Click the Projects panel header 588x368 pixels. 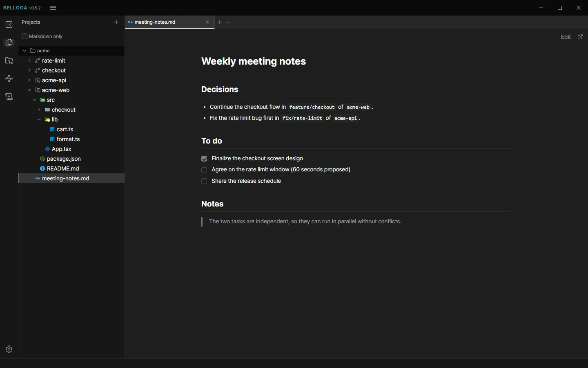coord(31,22)
